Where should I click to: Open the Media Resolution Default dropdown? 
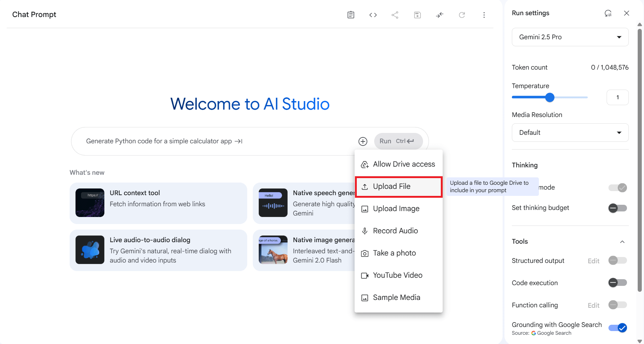tap(570, 133)
